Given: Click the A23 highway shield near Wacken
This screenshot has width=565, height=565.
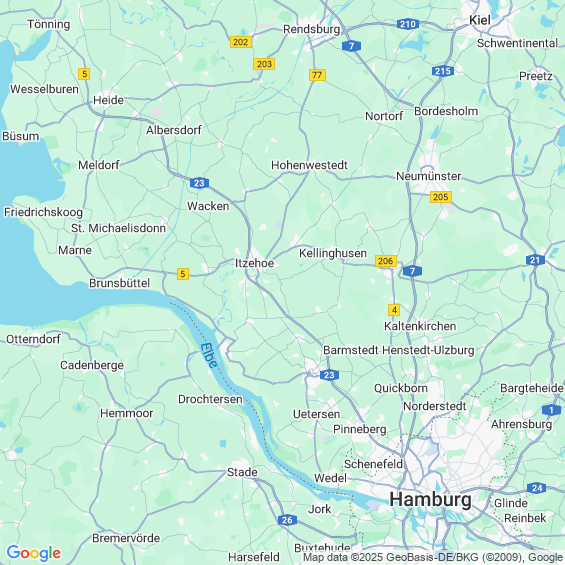Looking at the screenshot, I should (199, 183).
